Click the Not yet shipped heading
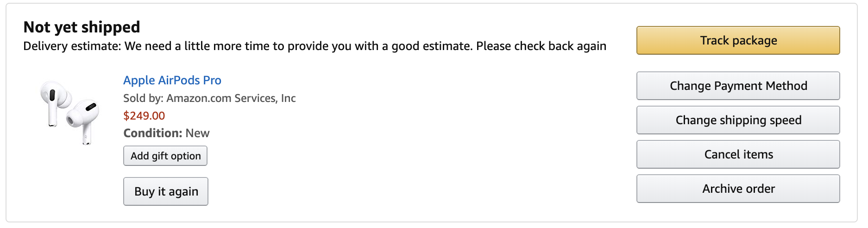868x228 pixels. (x=82, y=27)
